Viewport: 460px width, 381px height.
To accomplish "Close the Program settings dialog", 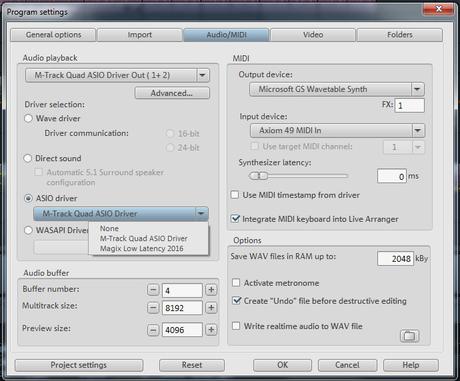I will pos(439,9).
